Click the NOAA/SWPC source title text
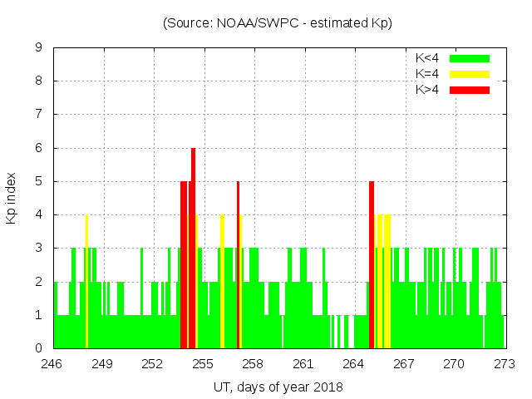The height and width of the screenshot is (399, 532). pyautogui.click(x=277, y=23)
